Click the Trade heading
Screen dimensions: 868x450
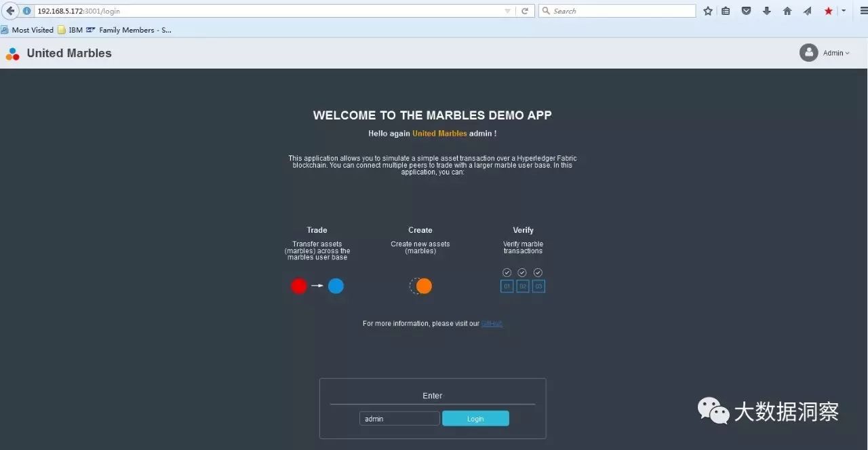(317, 230)
